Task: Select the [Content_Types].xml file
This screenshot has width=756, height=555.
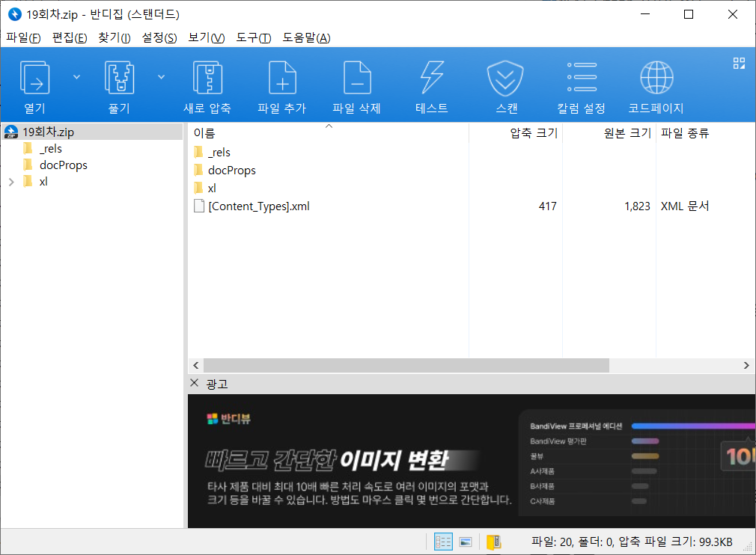Action: (259, 206)
